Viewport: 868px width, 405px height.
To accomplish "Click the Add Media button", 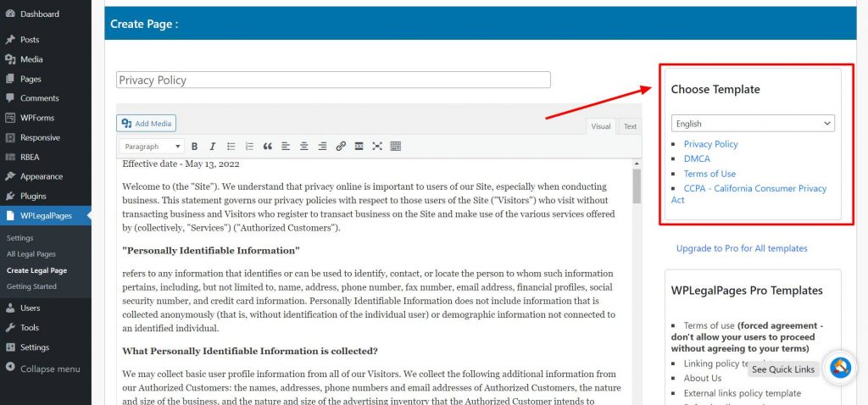I will (147, 124).
